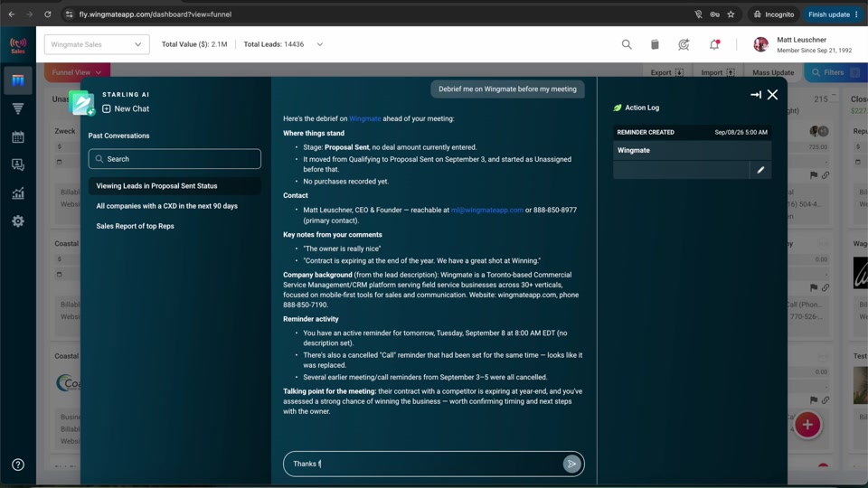Viewport: 868px width, 488px height.
Task: Edit the Wingmate reminder with the pencil
Action: tap(760, 170)
